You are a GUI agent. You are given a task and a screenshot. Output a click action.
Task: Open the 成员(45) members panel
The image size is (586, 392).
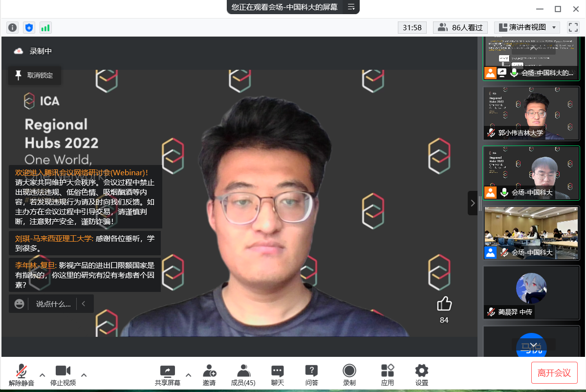[x=243, y=375]
